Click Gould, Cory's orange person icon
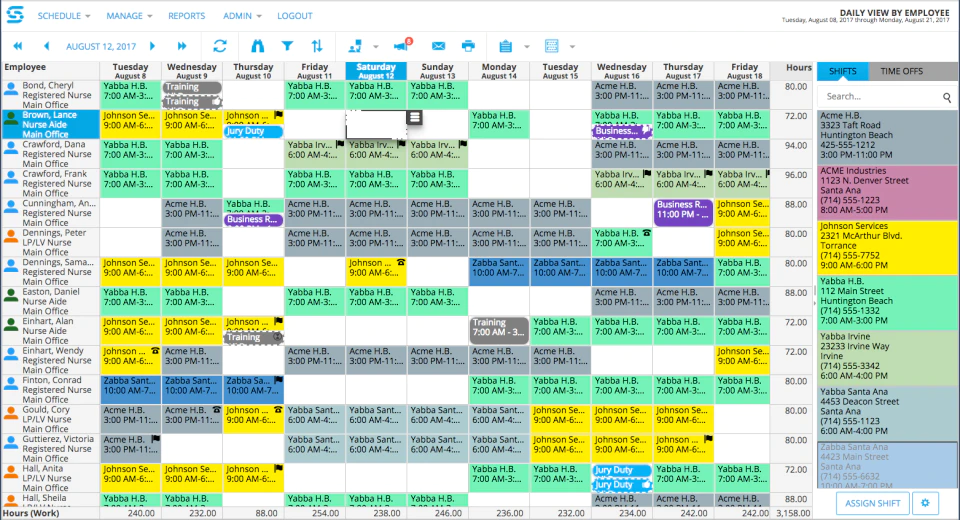The image size is (960, 520). 11,413
